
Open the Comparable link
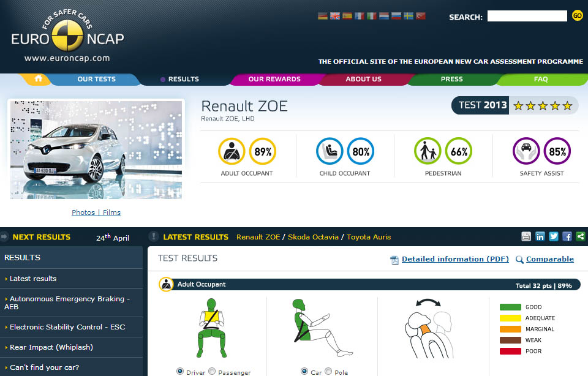coord(550,259)
